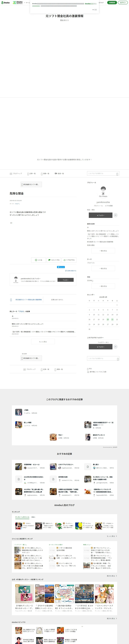
Task: Click the blue ツイート button
Action: [x=61, y=267]
